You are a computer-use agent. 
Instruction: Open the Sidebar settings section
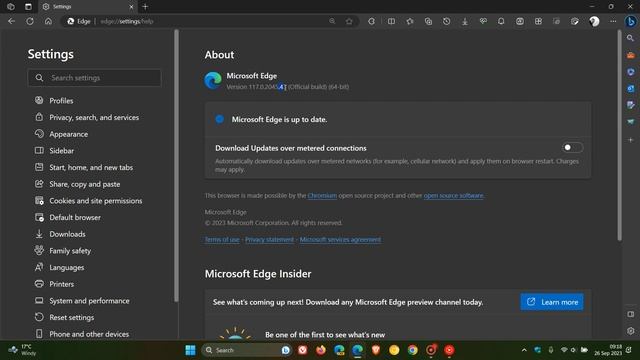tap(61, 151)
